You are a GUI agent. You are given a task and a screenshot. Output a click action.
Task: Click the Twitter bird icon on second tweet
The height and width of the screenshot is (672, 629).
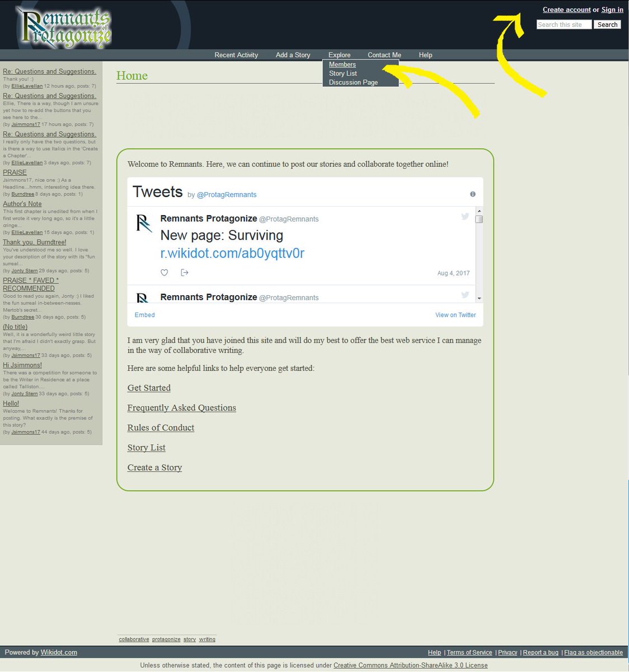[465, 295]
